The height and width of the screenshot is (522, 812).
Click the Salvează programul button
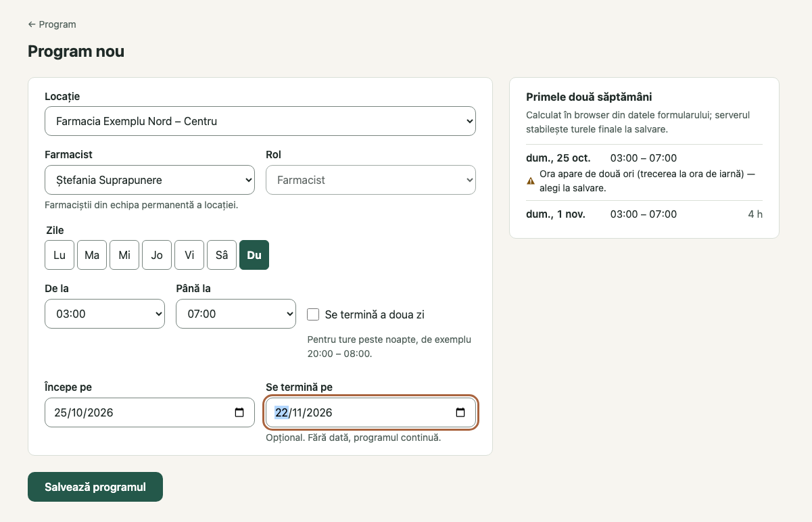click(x=95, y=487)
